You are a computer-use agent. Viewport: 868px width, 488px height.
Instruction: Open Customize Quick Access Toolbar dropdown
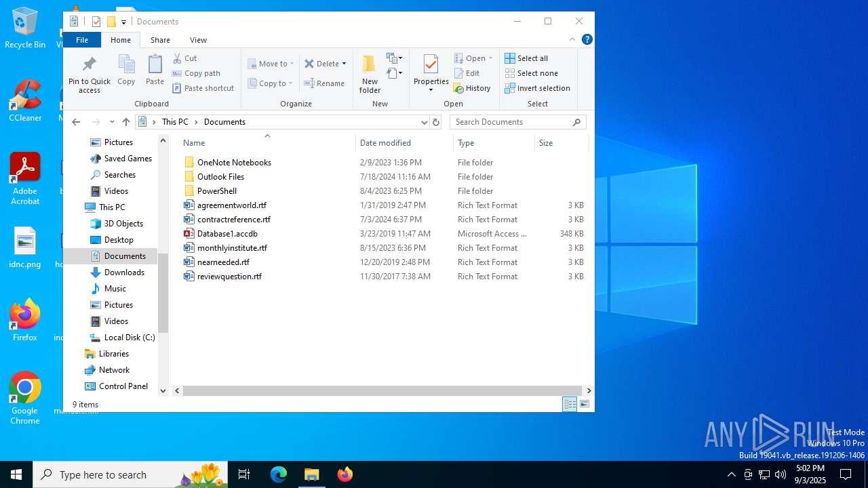click(x=123, y=22)
